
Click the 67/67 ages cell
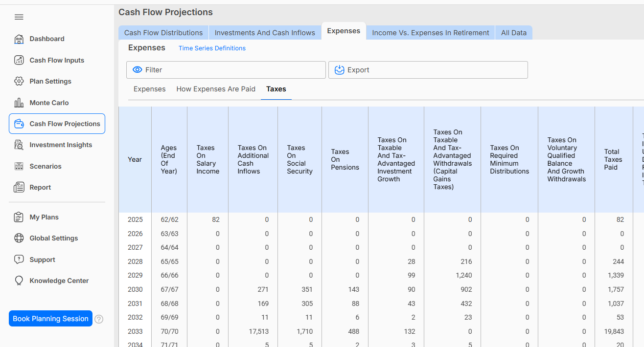click(x=169, y=290)
